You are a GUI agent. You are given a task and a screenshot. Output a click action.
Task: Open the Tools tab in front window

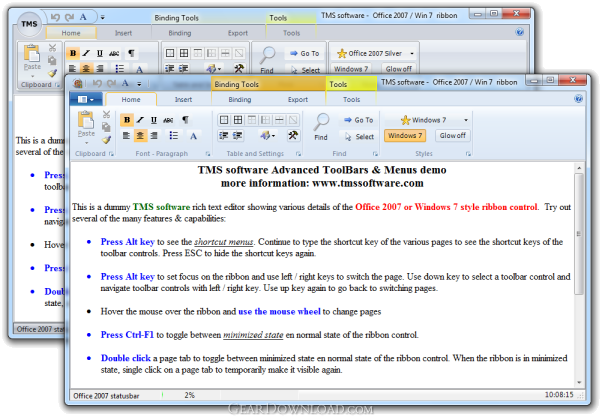[x=351, y=99]
